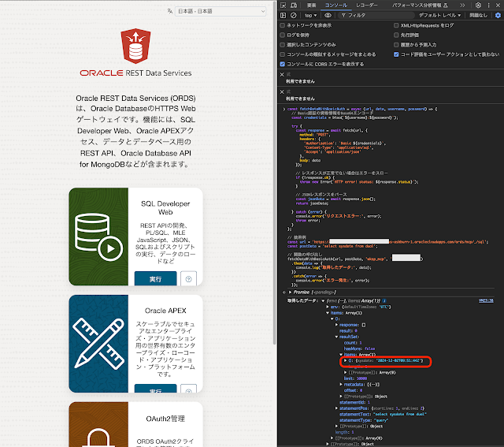Click the statementText: "select sysdate from dual" row

383,415
